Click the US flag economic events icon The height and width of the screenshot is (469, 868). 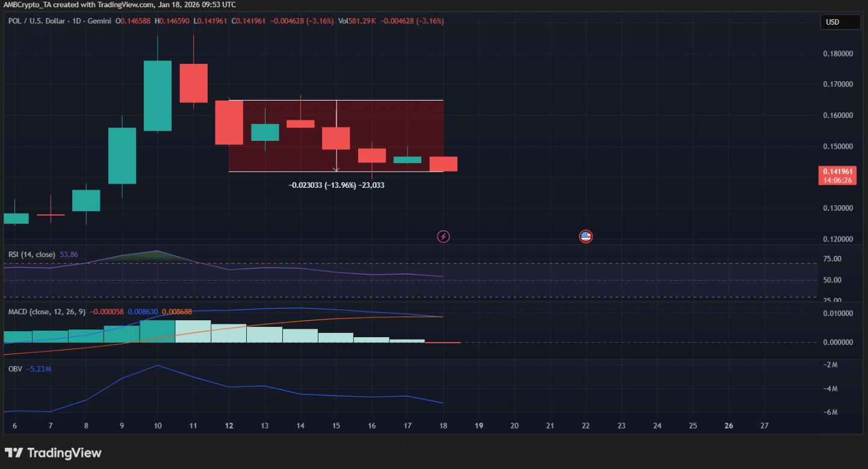pyautogui.click(x=585, y=236)
